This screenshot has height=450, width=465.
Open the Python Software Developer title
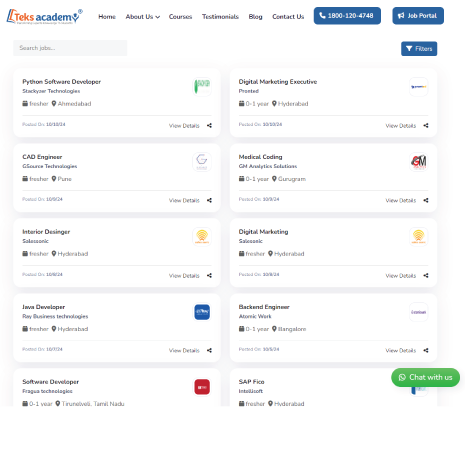point(61,82)
